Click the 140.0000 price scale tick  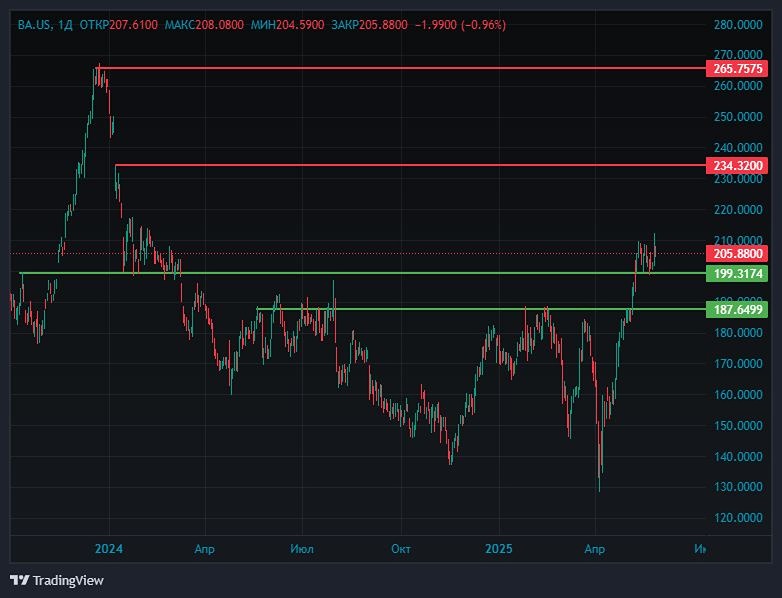tap(738, 456)
